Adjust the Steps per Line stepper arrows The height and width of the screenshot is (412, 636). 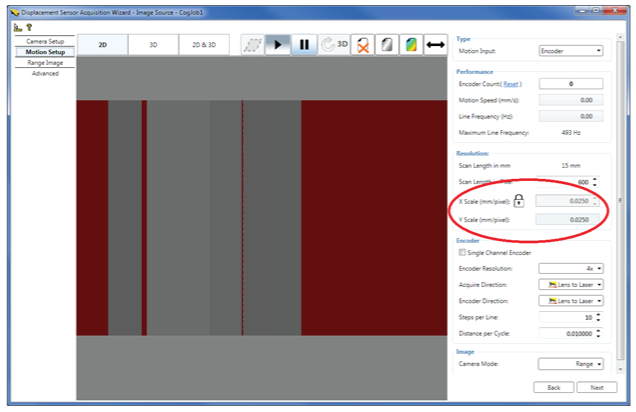[598, 317]
